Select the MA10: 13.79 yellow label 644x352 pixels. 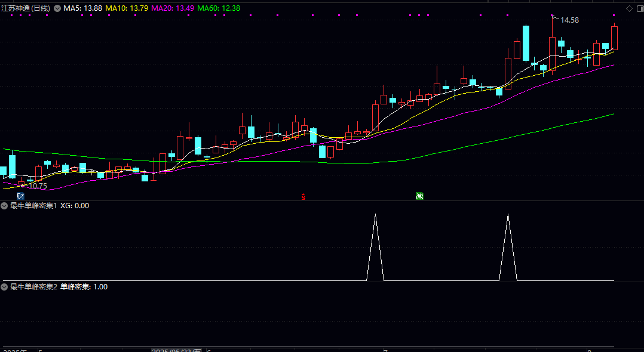pyautogui.click(x=126, y=8)
